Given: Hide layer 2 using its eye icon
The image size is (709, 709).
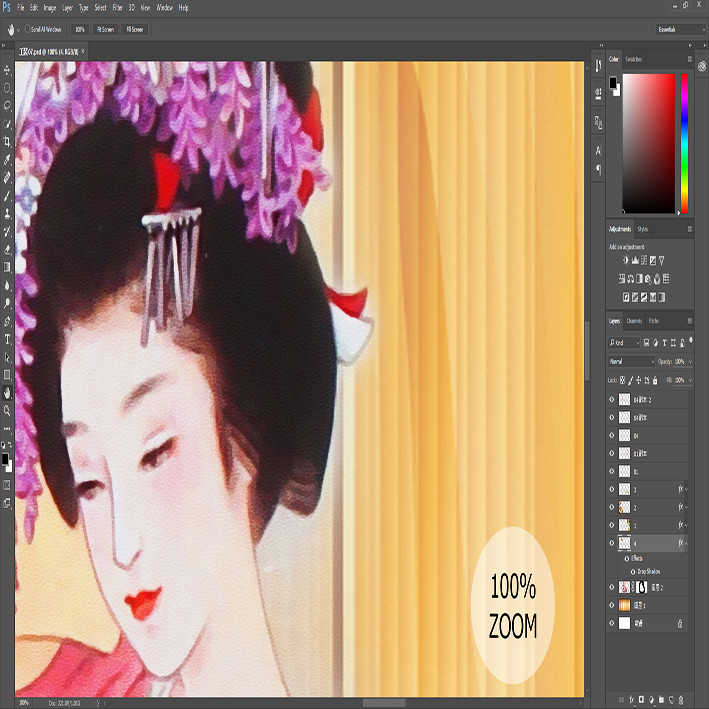Looking at the screenshot, I should [x=612, y=507].
